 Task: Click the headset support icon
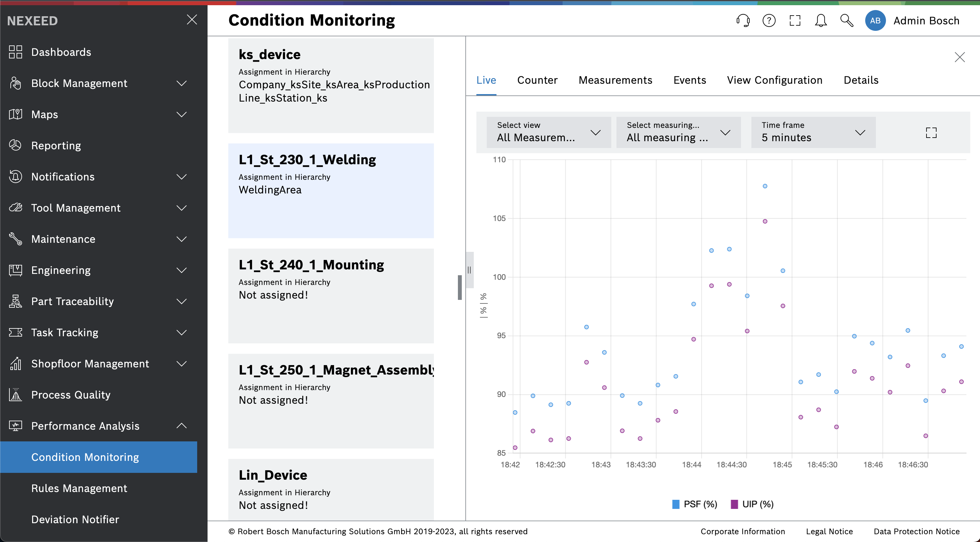[x=743, y=20]
